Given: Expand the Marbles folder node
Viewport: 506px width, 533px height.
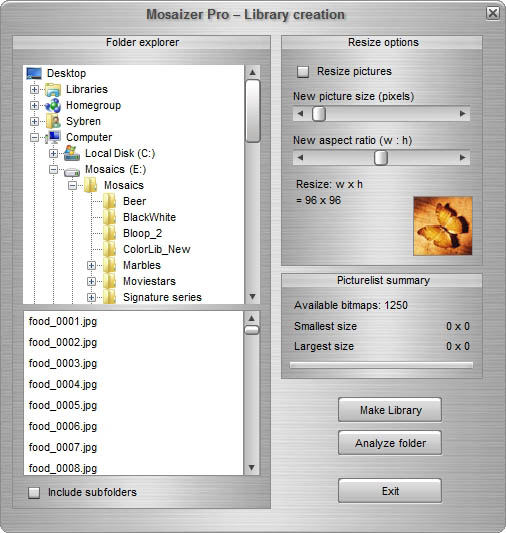Looking at the screenshot, I should tap(91, 265).
